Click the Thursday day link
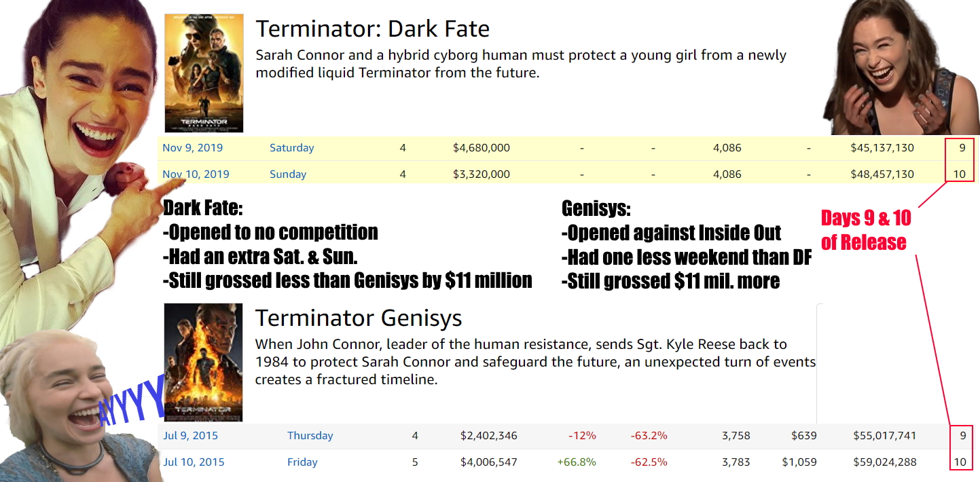The height and width of the screenshot is (482, 980). tap(310, 435)
